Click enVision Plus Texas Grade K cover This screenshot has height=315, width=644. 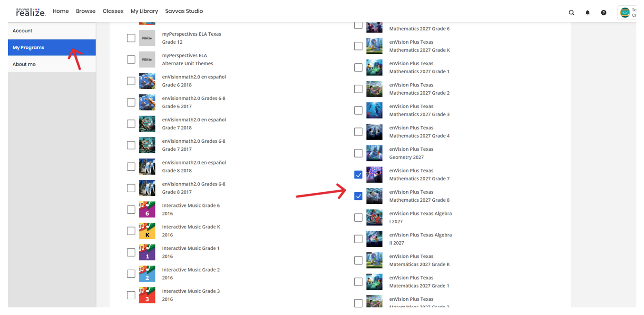pyautogui.click(x=374, y=46)
